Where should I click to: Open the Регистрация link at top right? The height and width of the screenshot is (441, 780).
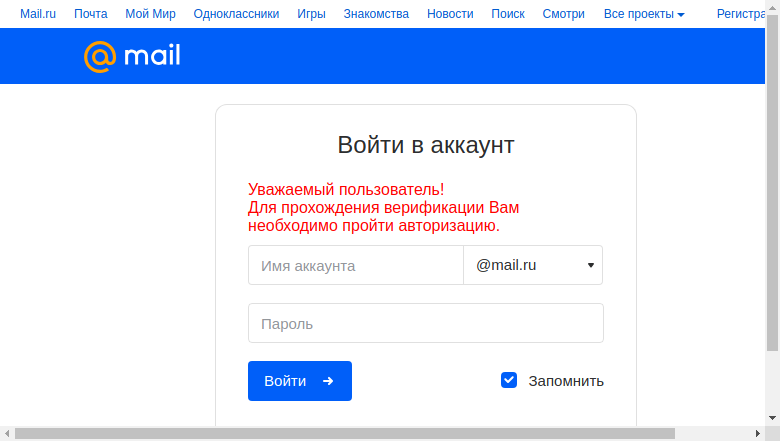(x=741, y=14)
